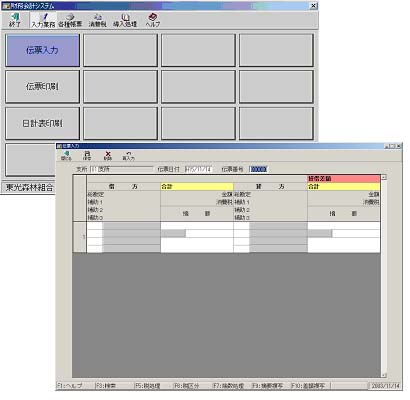
Task: Click the 伝票印刷 menu button
Action: point(42,87)
